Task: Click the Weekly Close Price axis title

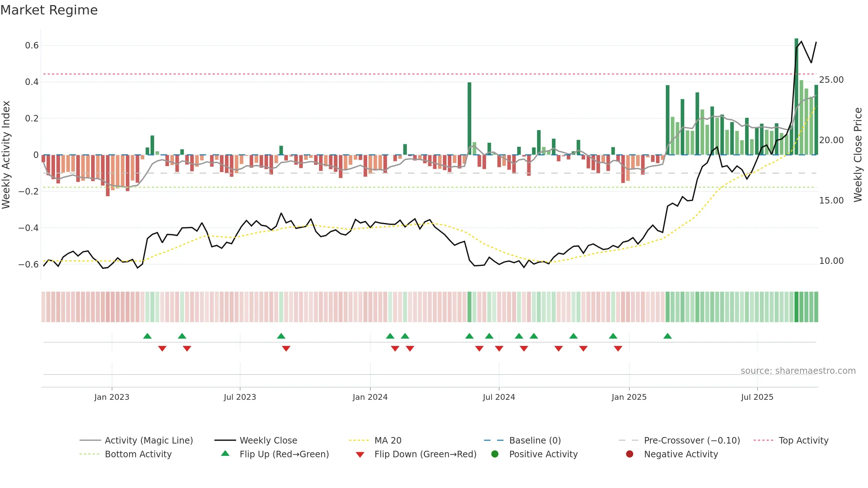Action: pyautogui.click(x=858, y=155)
